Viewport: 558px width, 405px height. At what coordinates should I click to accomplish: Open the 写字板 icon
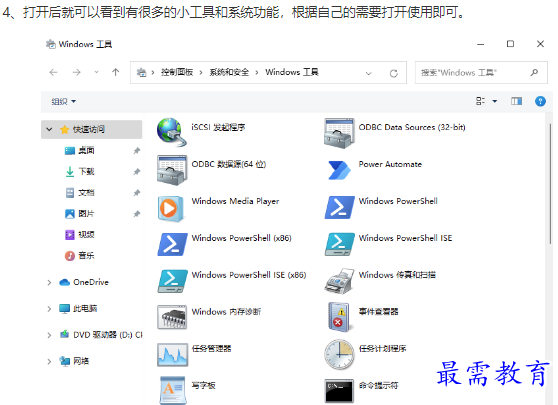172,390
